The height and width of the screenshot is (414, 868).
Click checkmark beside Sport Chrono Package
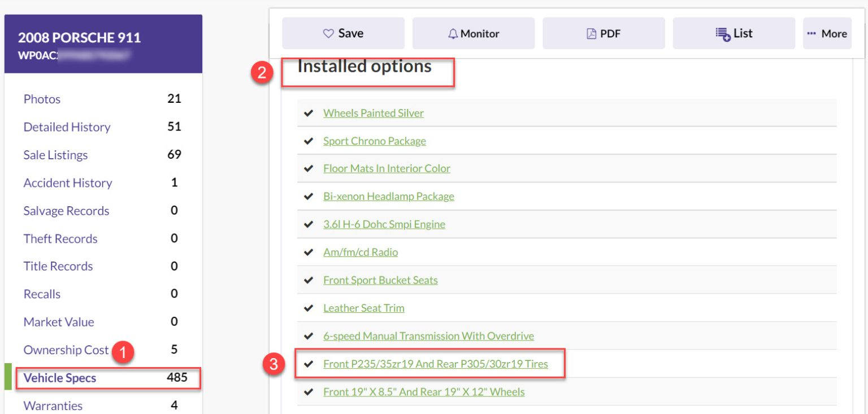pos(309,141)
